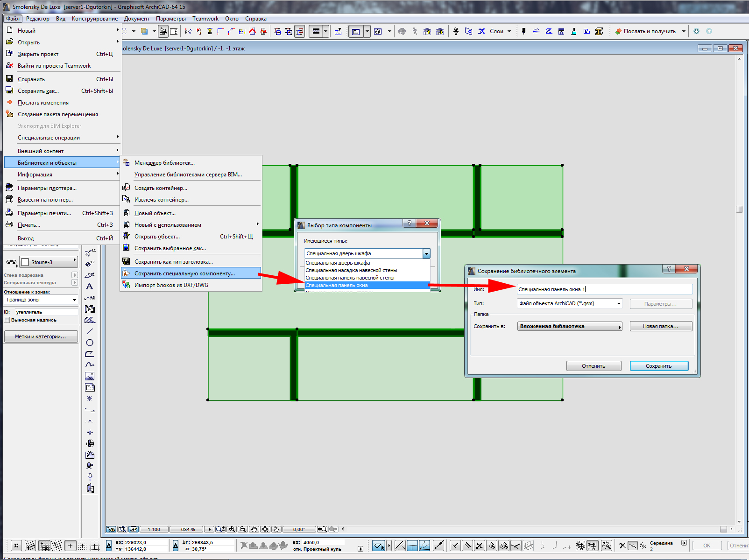
Task: Select the Detail tool icon
Action: (x=90, y=443)
